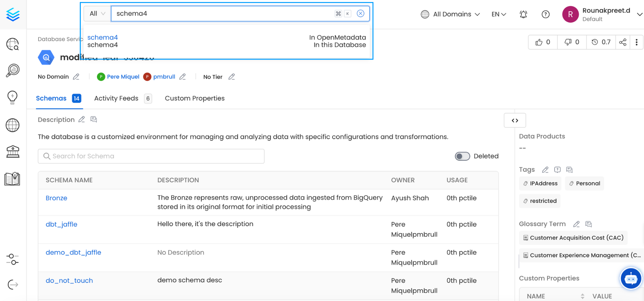Edit Tags pencil icon

[545, 170]
